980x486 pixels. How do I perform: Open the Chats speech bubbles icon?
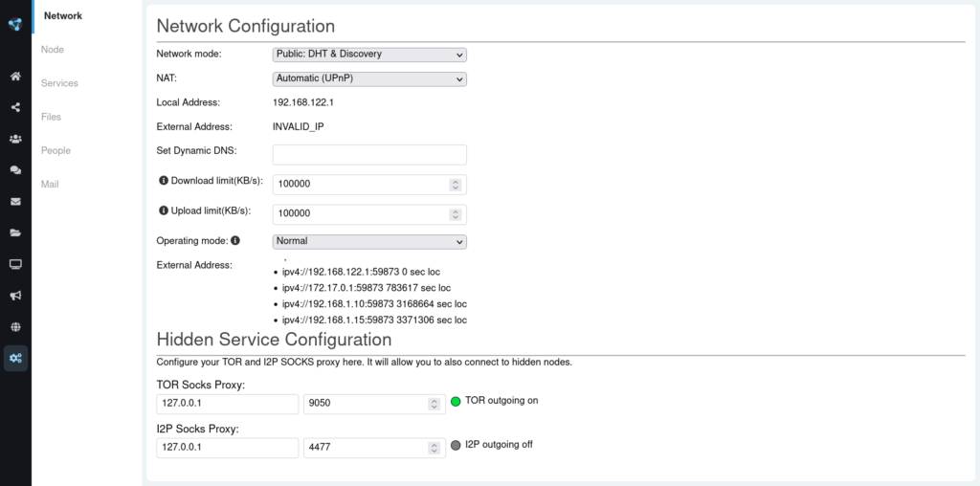(15, 170)
